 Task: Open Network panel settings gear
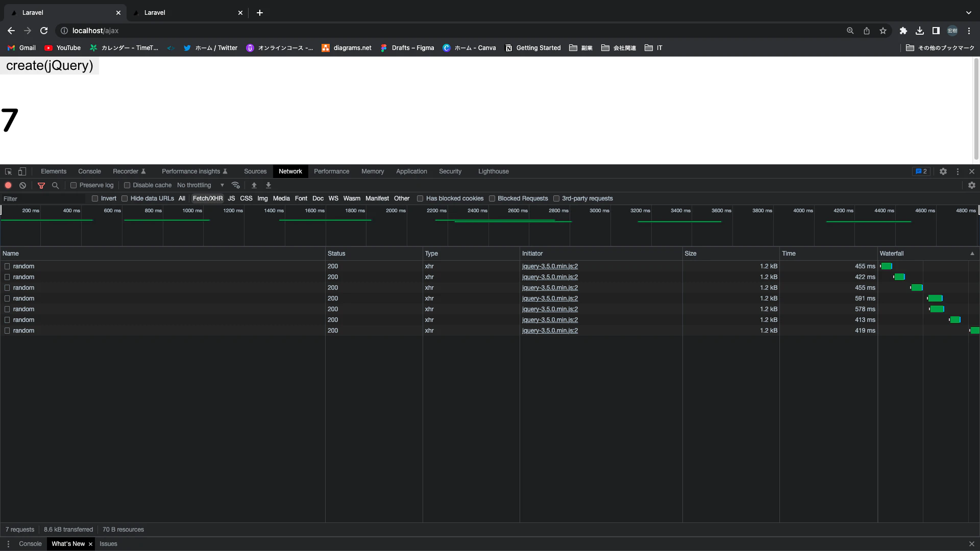972,186
